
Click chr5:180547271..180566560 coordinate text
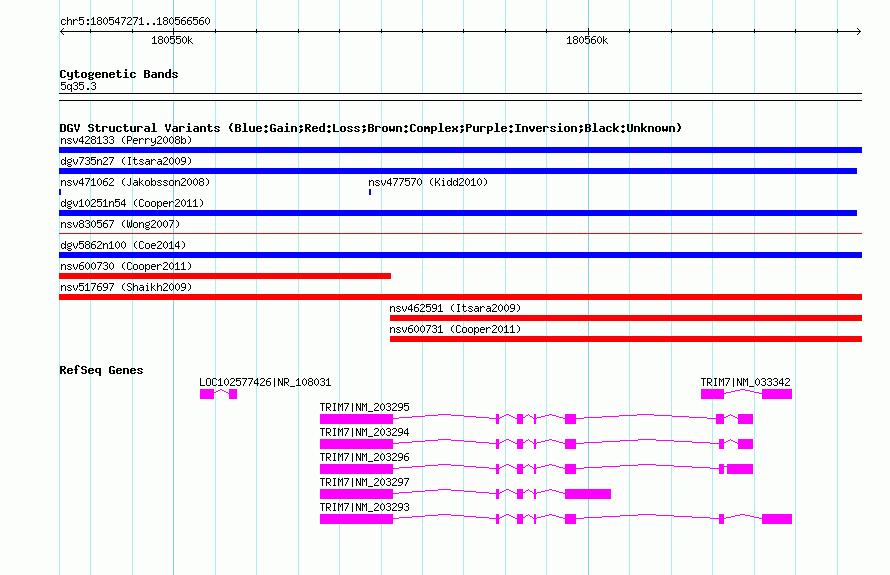[135, 22]
